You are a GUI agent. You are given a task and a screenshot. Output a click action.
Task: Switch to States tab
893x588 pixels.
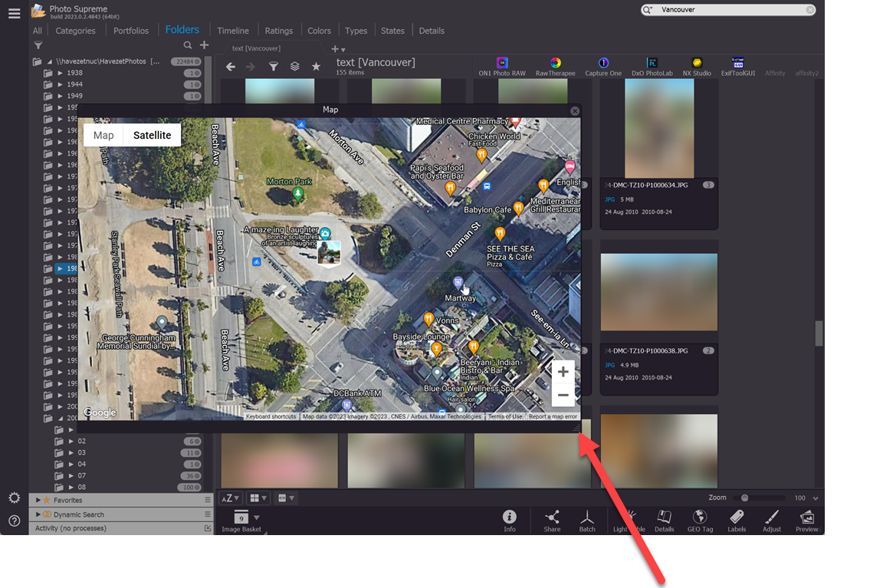(392, 31)
